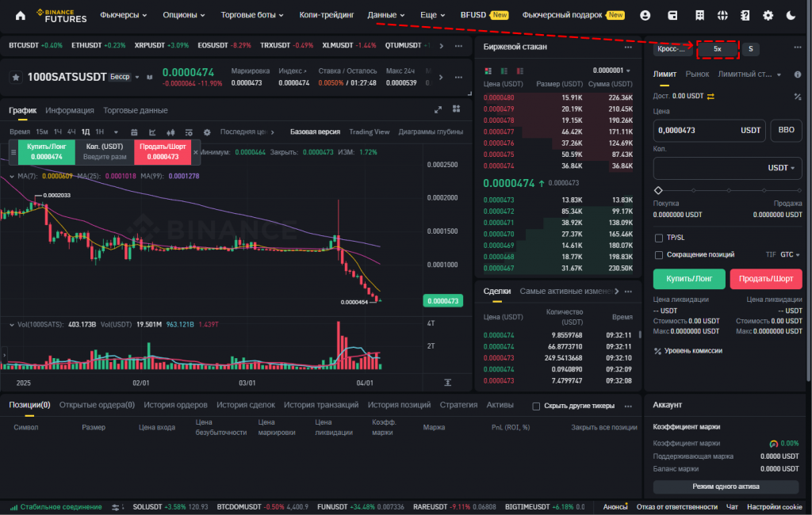Viewport: 812px width, 515px height.
Task: Collapse the MA indicator legend chevron
Action: pyautogui.click(x=12, y=177)
